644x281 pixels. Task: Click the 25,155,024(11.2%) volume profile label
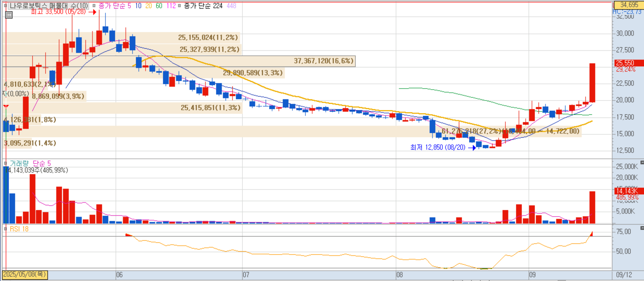point(208,37)
